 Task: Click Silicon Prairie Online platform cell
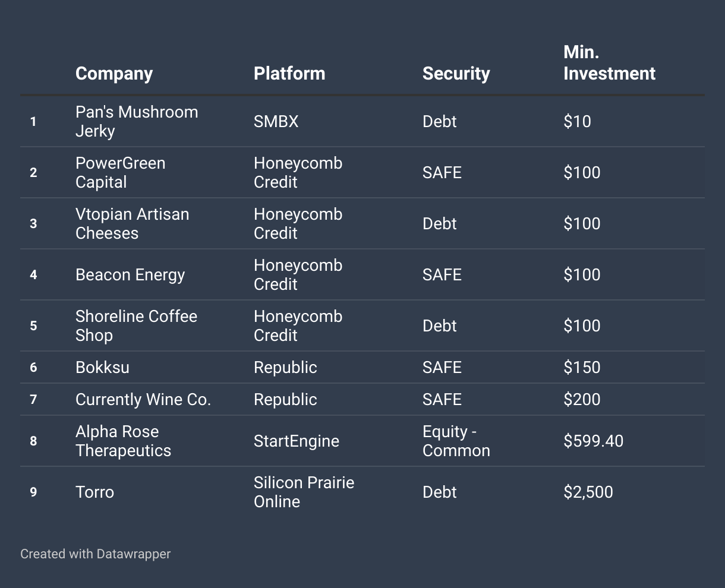(x=304, y=492)
